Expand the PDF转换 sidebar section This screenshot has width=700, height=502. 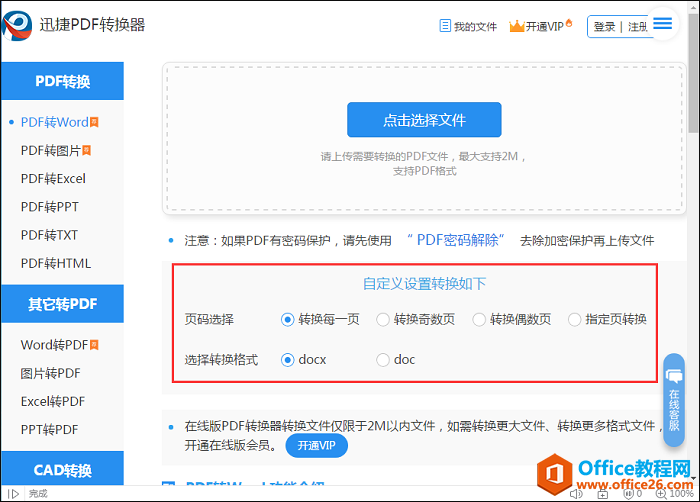(62, 82)
